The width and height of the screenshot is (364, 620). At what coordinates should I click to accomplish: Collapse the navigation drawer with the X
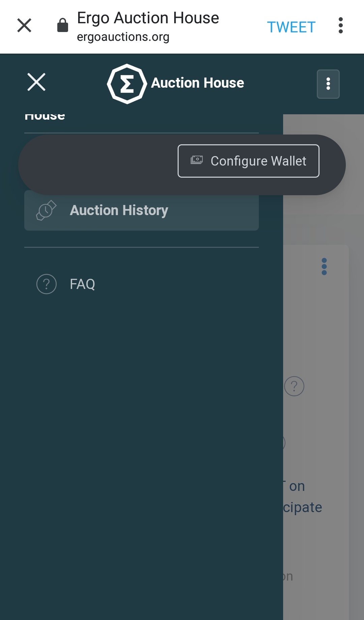pos(36,82)
